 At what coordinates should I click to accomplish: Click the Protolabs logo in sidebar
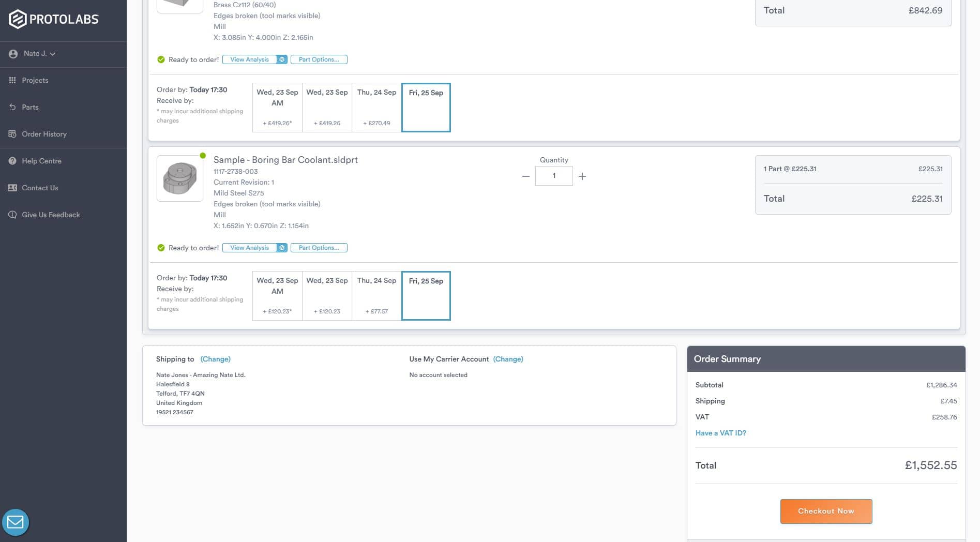pyautogui.click(x=53, y=19)
